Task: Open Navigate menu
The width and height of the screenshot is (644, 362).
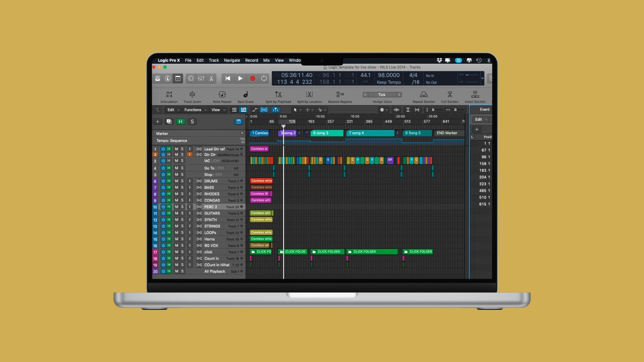Action: coord(232,60)
